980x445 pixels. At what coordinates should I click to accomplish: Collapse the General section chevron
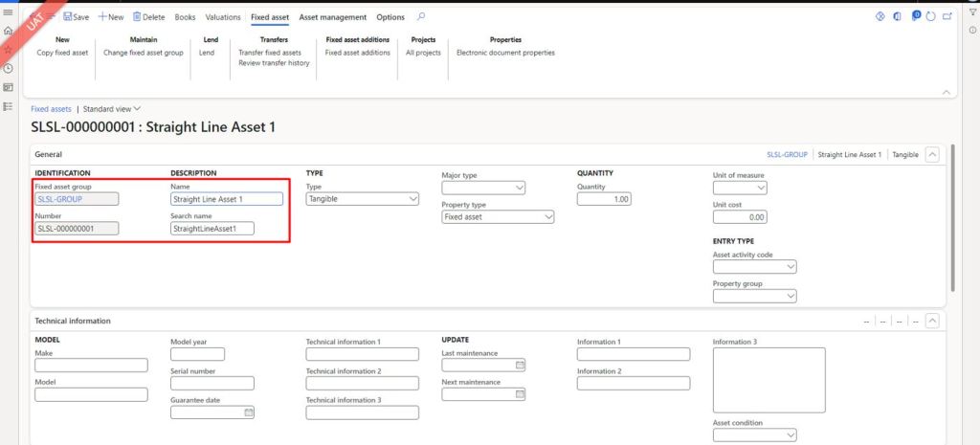pyautogui.click(x=933, y=154)
